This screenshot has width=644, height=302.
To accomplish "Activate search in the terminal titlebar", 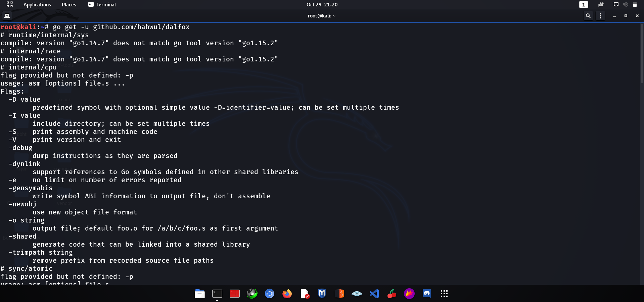I will (588, 16).
